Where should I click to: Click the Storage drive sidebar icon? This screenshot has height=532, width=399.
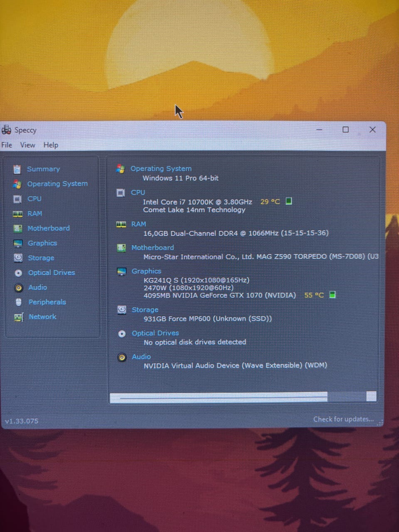click(18, 258)
